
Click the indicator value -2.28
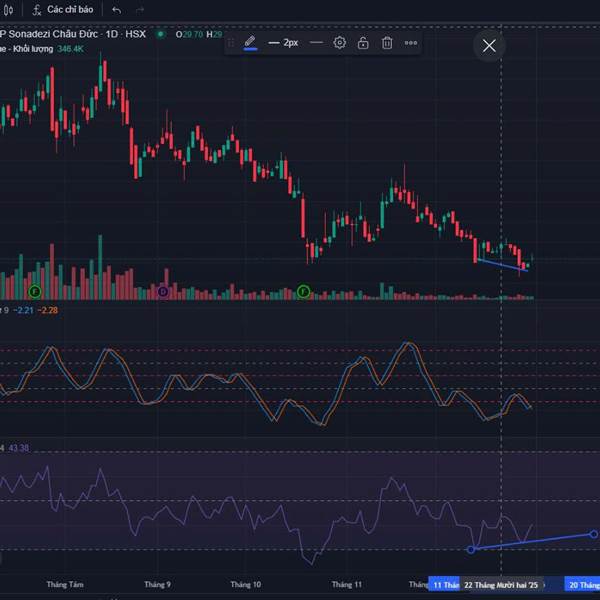tap(48, 310)
